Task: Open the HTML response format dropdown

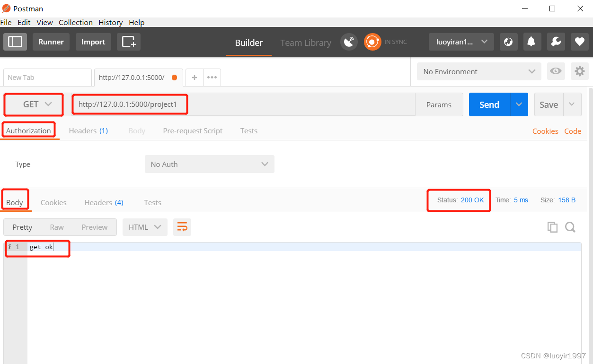Action: (145, 227)
